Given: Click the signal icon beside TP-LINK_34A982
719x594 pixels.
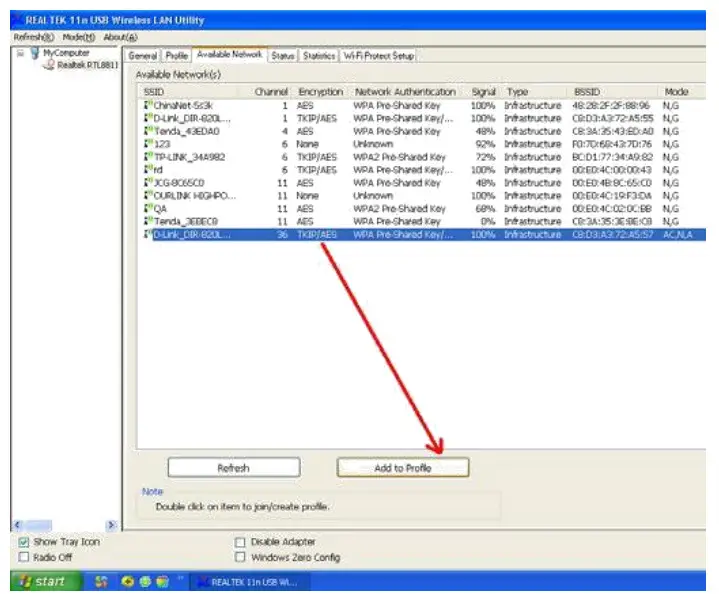Looking at the screenshot, I should (148, 156).
